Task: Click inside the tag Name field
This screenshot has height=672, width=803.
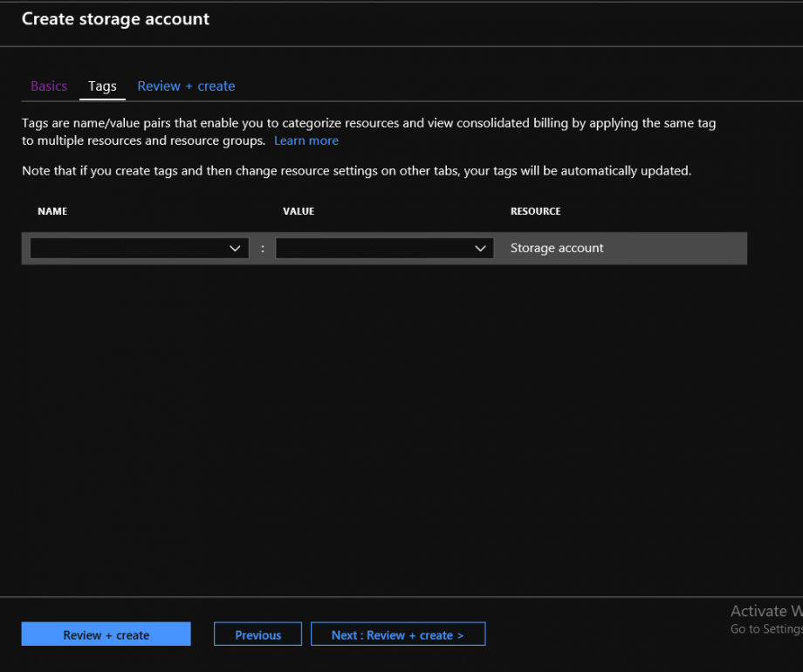Action: [127, 249]
